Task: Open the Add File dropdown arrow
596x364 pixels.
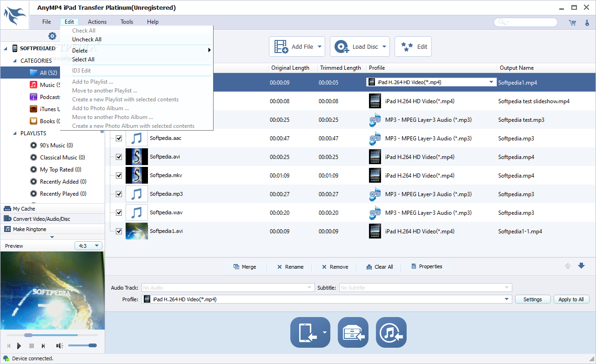Action: coord(320,46)
